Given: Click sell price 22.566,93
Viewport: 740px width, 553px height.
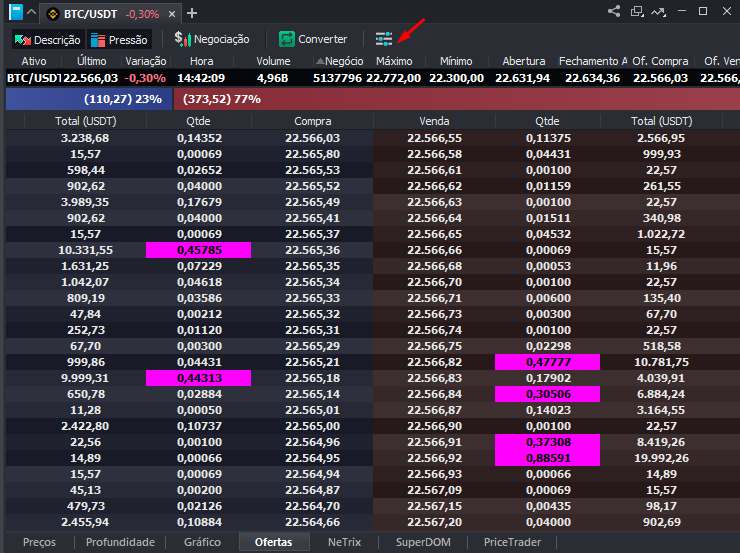Looking at the screenshot, I should tap(434, 474).
